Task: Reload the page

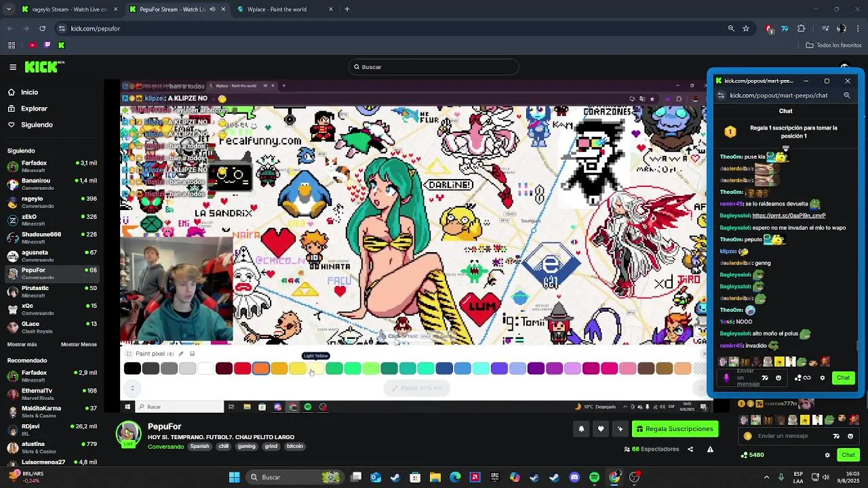Action: coord(42,28)
